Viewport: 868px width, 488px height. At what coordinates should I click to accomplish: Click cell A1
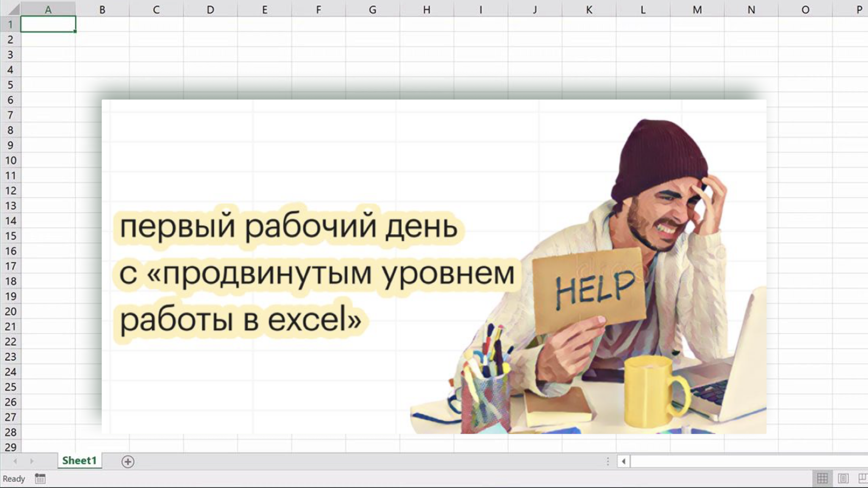click(48, 24)
